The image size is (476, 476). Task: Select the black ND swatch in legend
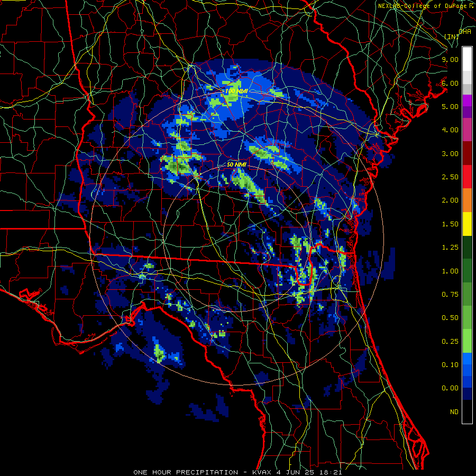(467, 411)
